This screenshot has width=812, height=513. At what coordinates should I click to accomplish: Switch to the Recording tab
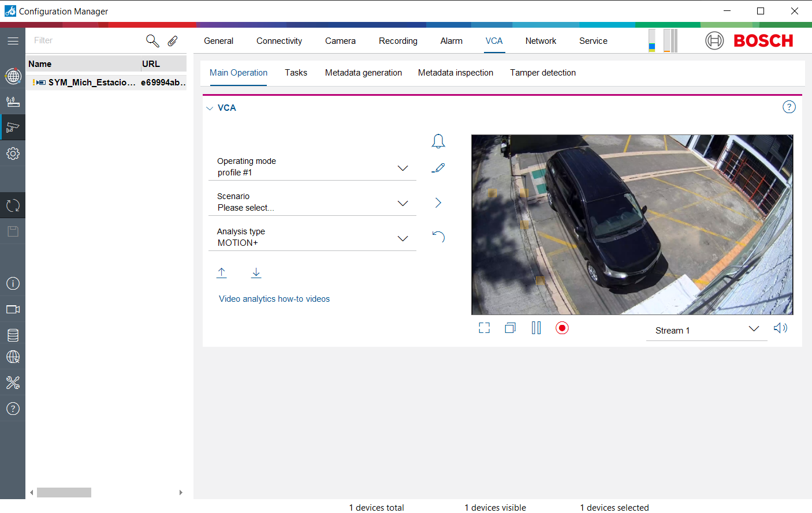pyautogui.click(x=398, y=41)
